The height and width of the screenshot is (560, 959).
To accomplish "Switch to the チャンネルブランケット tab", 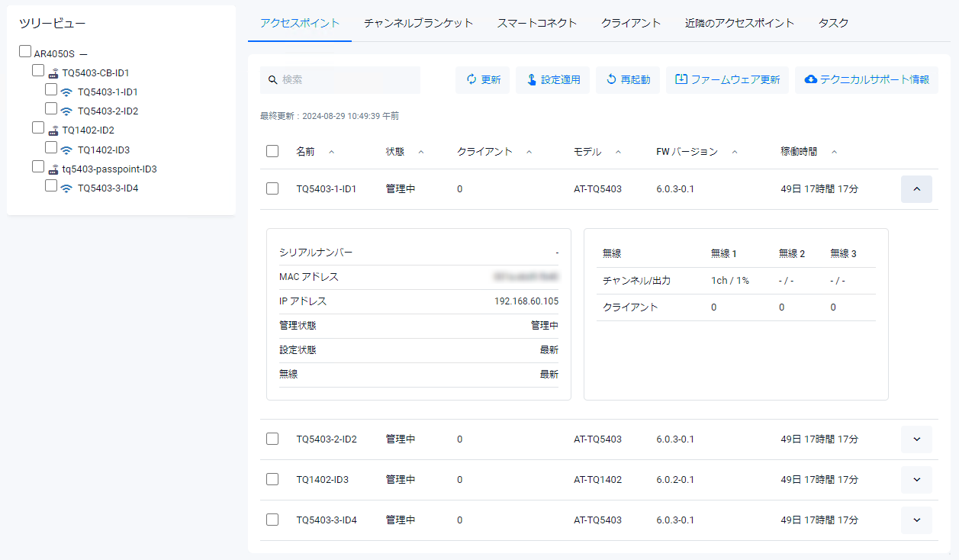I will [418, 23].
